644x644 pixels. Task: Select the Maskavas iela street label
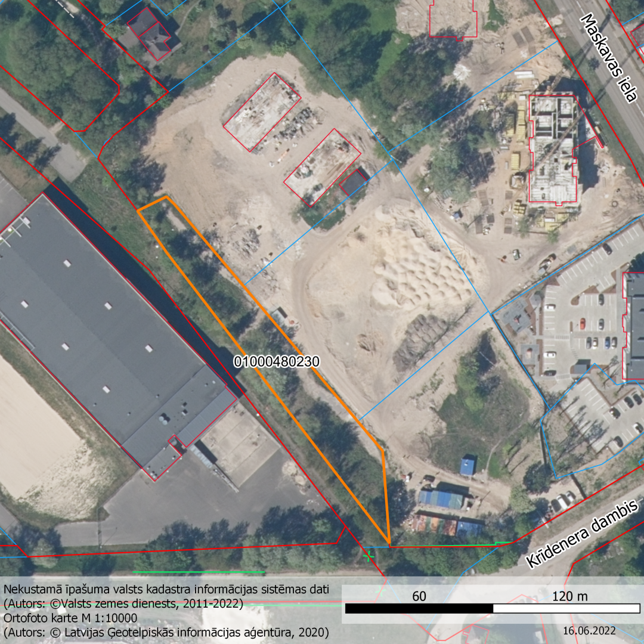point(608,57)
